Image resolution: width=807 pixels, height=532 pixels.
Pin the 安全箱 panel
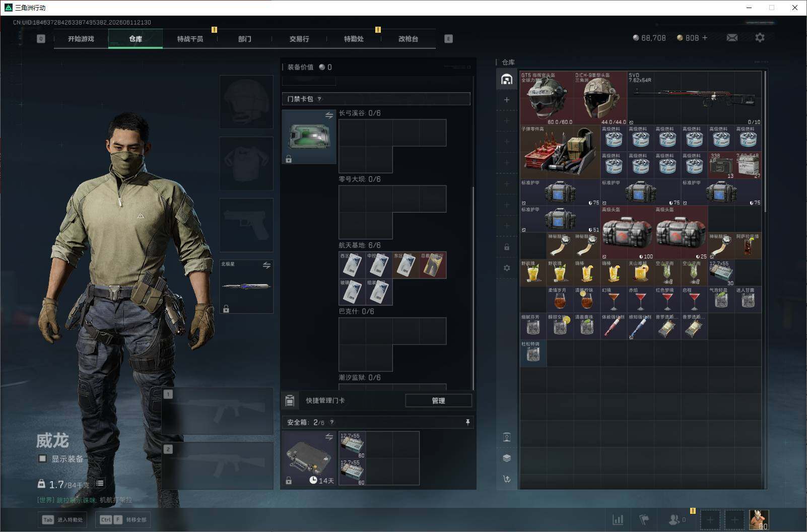tap(467, 422)
